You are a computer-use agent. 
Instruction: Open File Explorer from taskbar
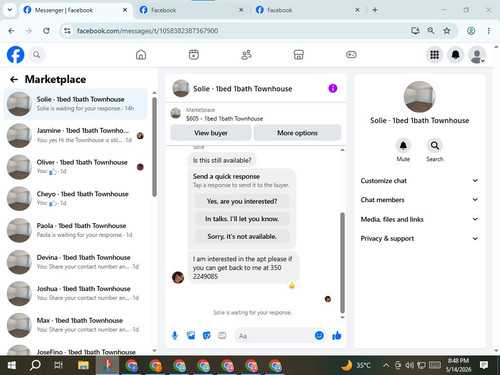click(x=83, y=365)
